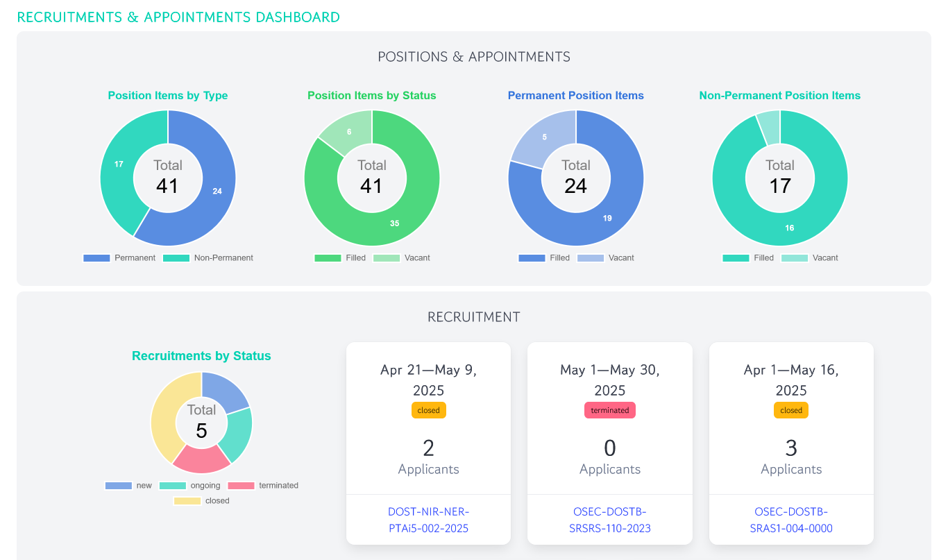This screenshot has height=560, width=948.
Task: Open recruitment OSEC-DOSTB-SRAS1-004-0000
Action: point(790,519)
